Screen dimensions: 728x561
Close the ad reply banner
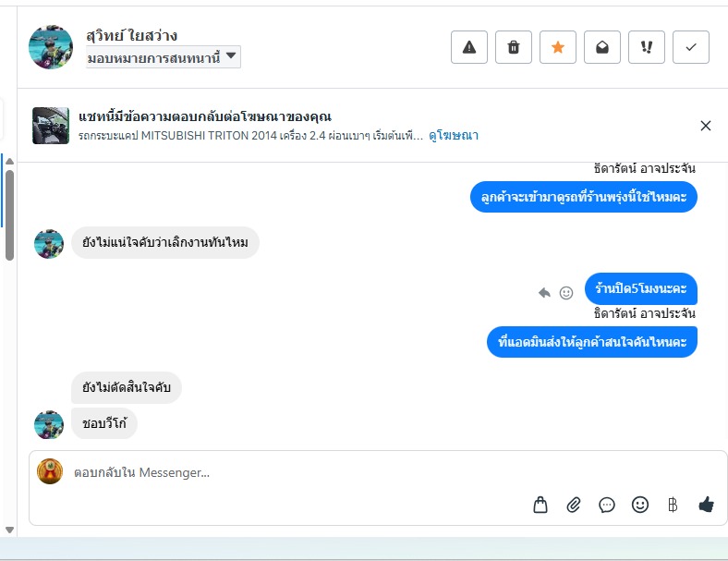[x=706, y=126]
